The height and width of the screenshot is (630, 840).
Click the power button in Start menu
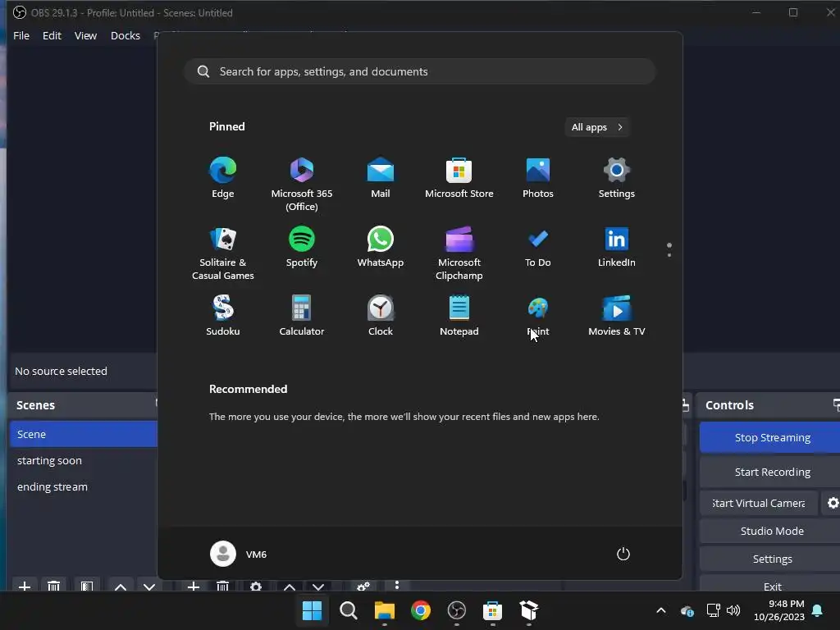(623, 554)
